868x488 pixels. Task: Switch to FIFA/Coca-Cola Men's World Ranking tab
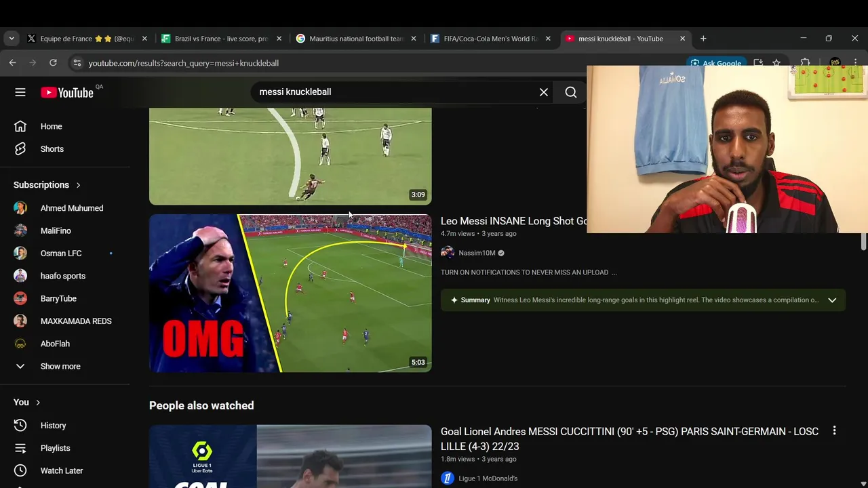pyautogui.click(x=490, y=39)
